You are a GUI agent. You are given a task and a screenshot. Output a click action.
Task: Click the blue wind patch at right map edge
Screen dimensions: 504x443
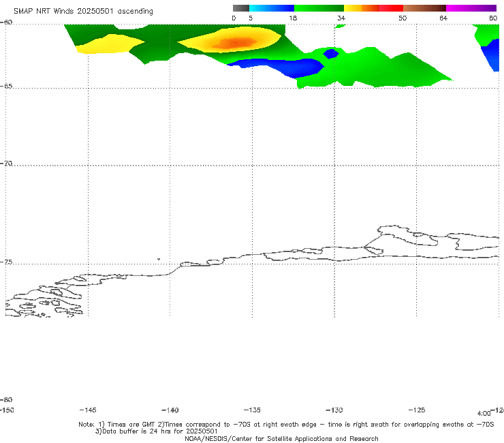point(492,55)
